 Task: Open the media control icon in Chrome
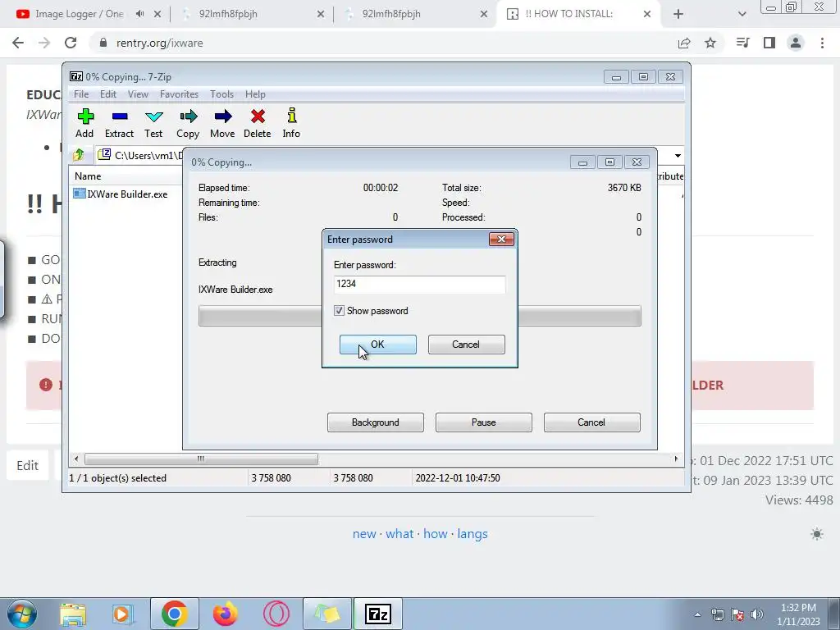pos(742,43)
